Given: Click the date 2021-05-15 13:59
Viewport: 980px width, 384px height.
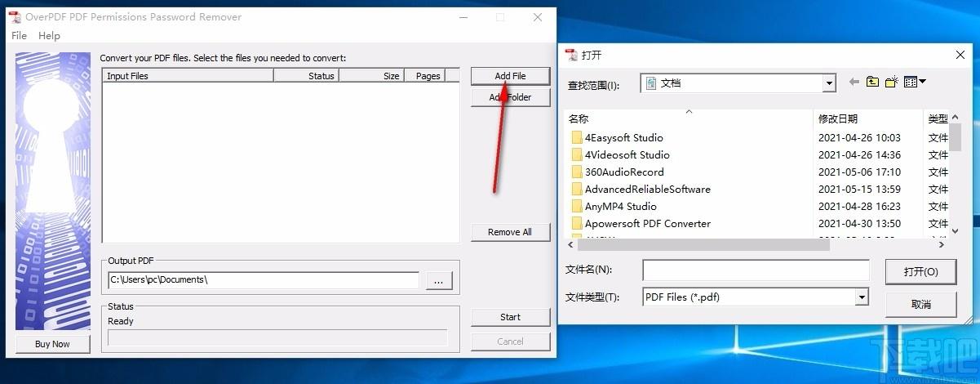Looking at the screenshot, I should pos(859,189).
